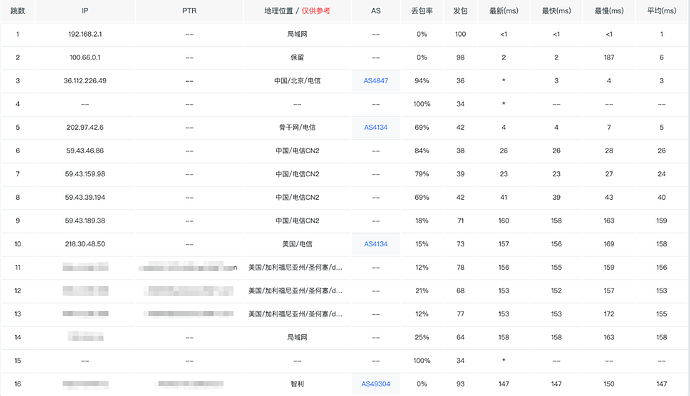
Task: Click the slowest value 169 in hop 10
Action: coord(609,244)
